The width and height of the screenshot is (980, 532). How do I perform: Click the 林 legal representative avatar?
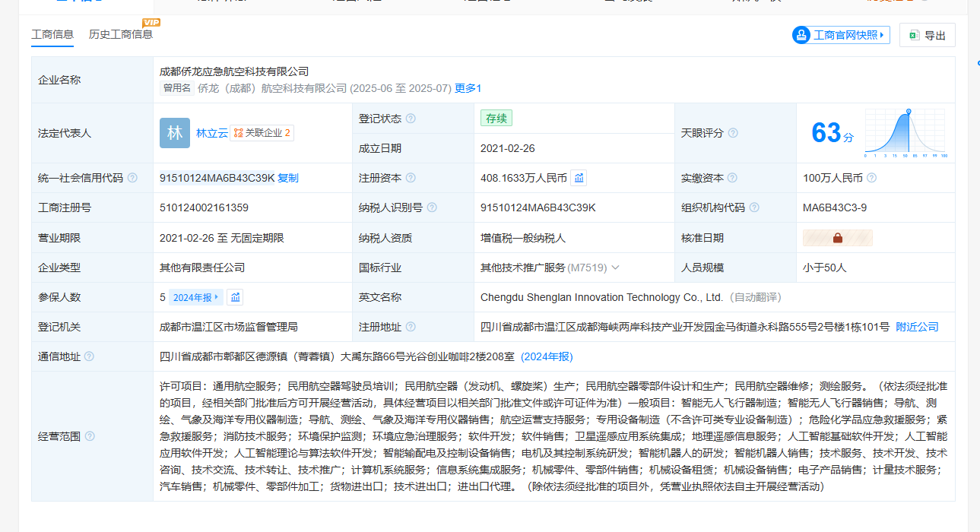coord(175,133)
